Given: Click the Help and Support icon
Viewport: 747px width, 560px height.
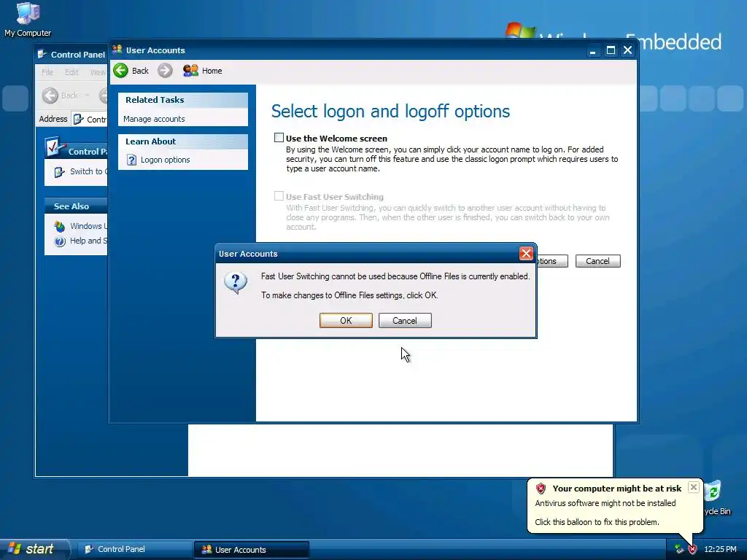Looking at the screenshot, I should tap(60, 241).
